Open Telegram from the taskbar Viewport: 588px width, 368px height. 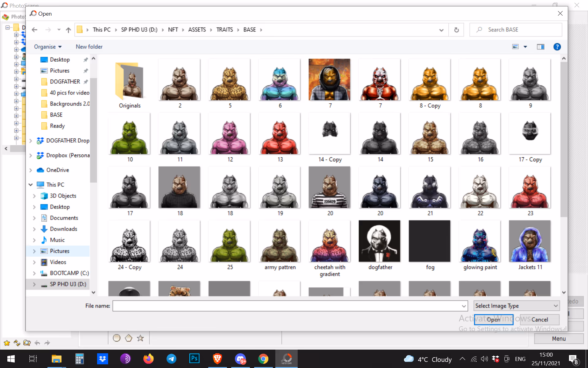(x=171, y=358)
